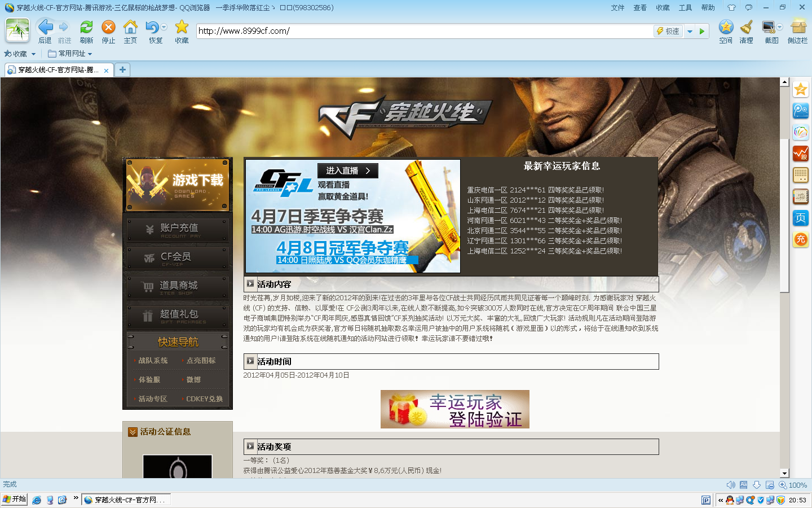Click 游戏下载 download banner
812x508 pixels.
coord(178,185)
